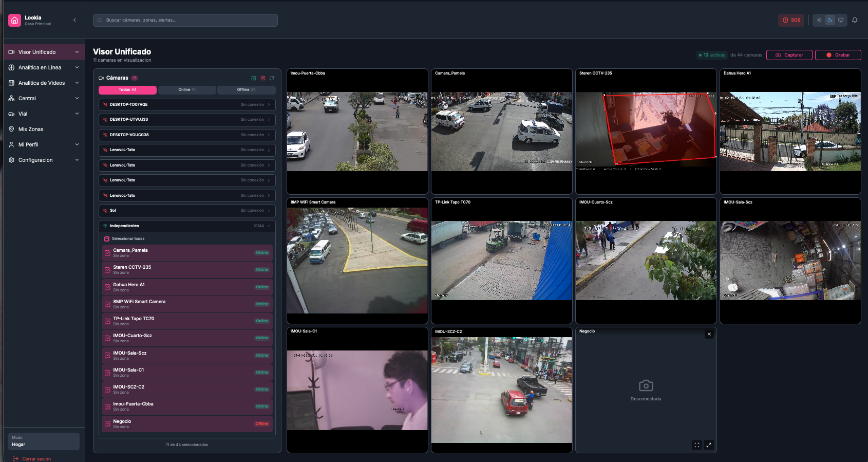Deselect all cameras with red X icon

pyautogui.click(x=263, y=78)
